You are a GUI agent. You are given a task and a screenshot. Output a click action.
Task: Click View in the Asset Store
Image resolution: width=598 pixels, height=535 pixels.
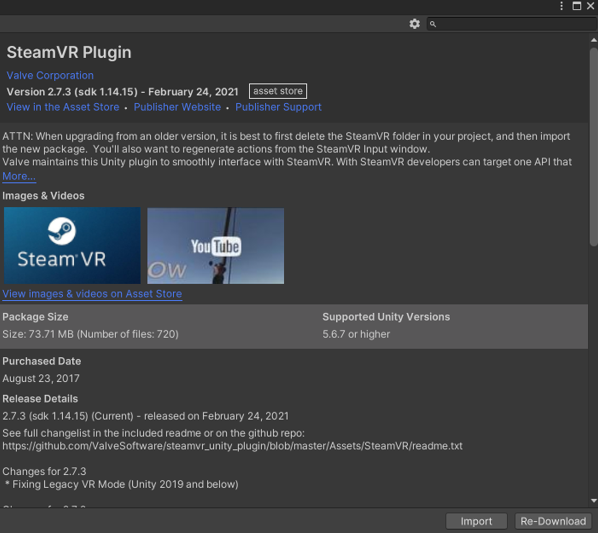click(x=63, y=107)
